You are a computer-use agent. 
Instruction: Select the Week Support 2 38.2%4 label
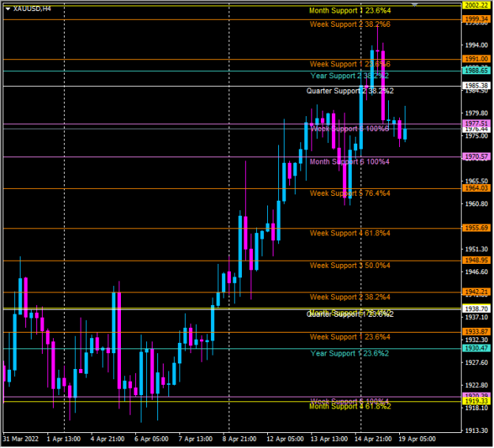(350, 297)
